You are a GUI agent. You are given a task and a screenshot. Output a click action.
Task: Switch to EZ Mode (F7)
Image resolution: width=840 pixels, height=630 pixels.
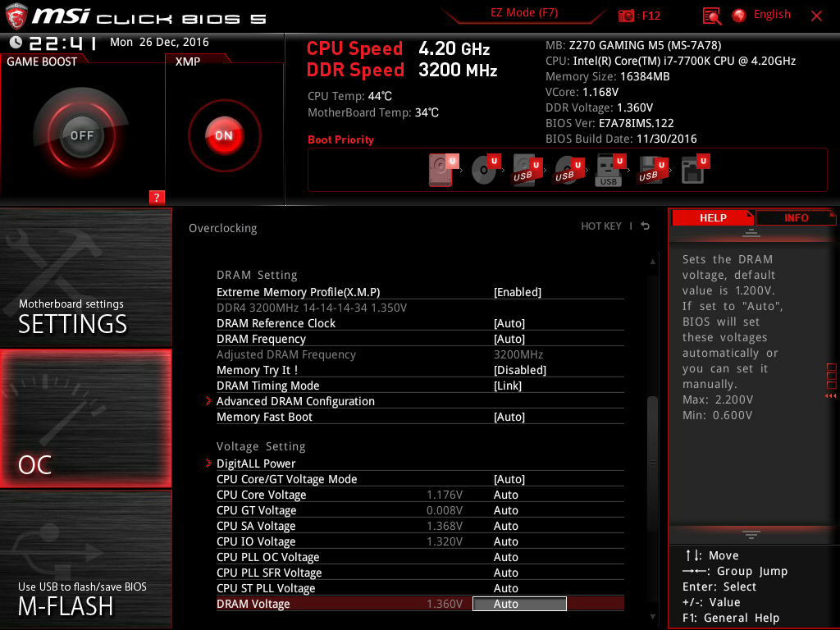[x=524, y=13]
